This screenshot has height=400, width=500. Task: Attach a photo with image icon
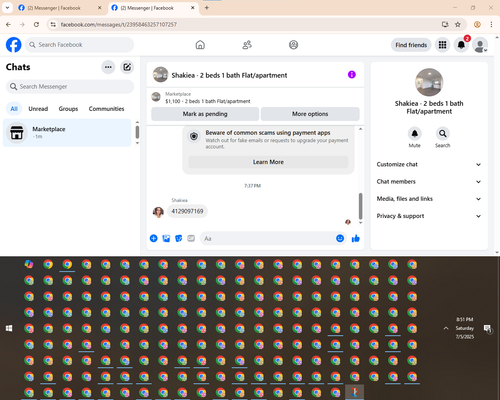pyautogui.click(x=166, y=238)
